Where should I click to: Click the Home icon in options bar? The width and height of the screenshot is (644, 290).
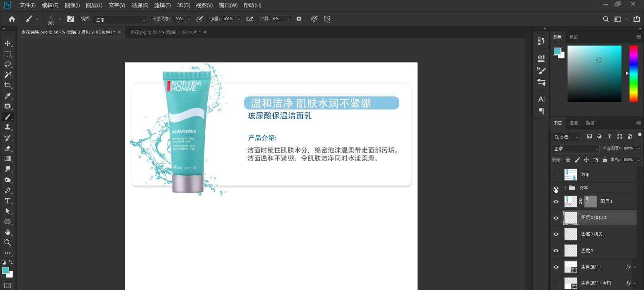[x=12, y=19]
